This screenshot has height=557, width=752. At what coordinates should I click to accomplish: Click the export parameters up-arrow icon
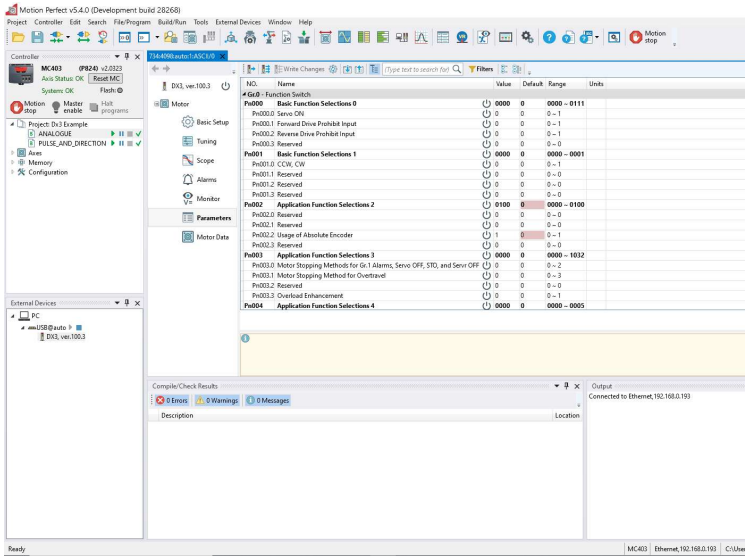tap(359, 69)
